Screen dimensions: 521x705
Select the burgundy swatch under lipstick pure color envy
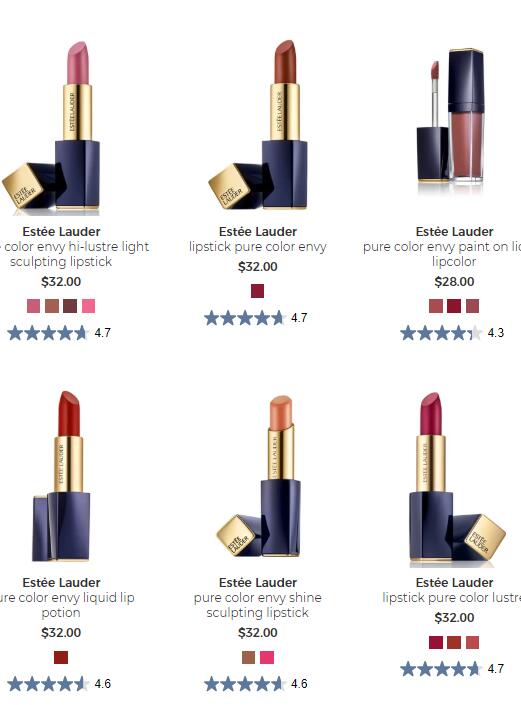click(x=258, y=291)
